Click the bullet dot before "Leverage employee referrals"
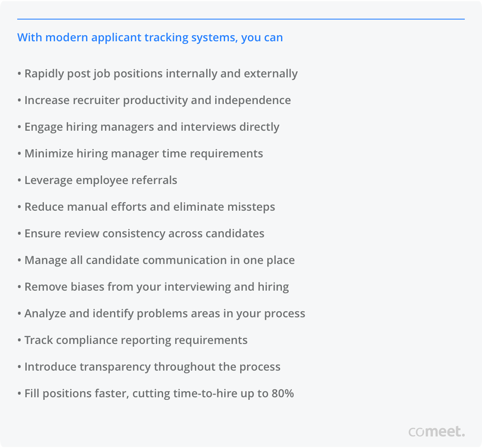The image size is (482, 448). [19, 181]
